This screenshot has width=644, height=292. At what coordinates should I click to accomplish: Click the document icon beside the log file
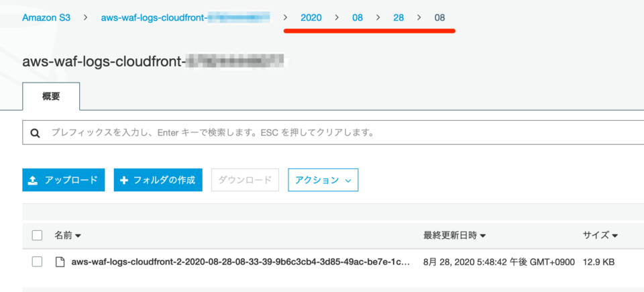click(60, 262)
